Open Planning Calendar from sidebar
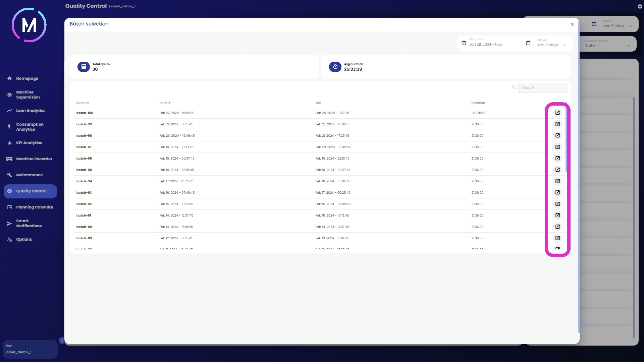This screenshot has width=644, height=362. coord(35,207)
